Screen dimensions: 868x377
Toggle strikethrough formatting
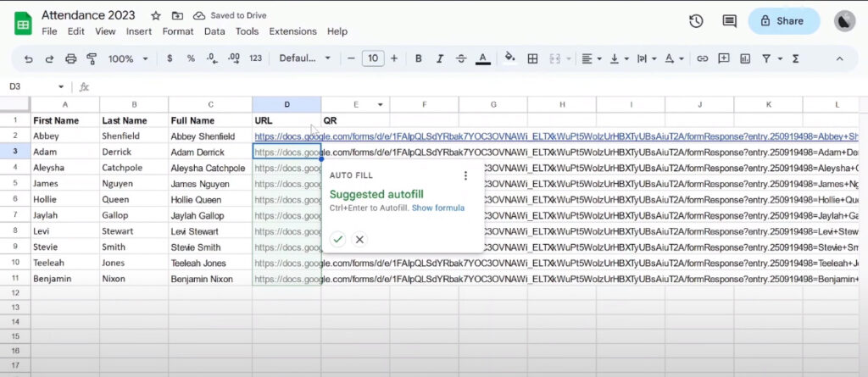(x=460, y=58)
